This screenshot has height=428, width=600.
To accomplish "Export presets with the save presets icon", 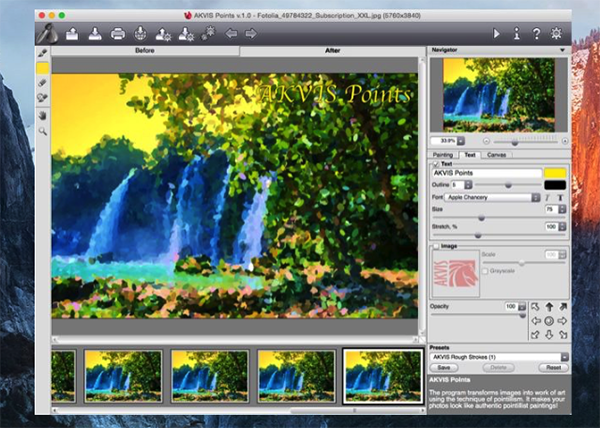I will click(x=186, y=34).
